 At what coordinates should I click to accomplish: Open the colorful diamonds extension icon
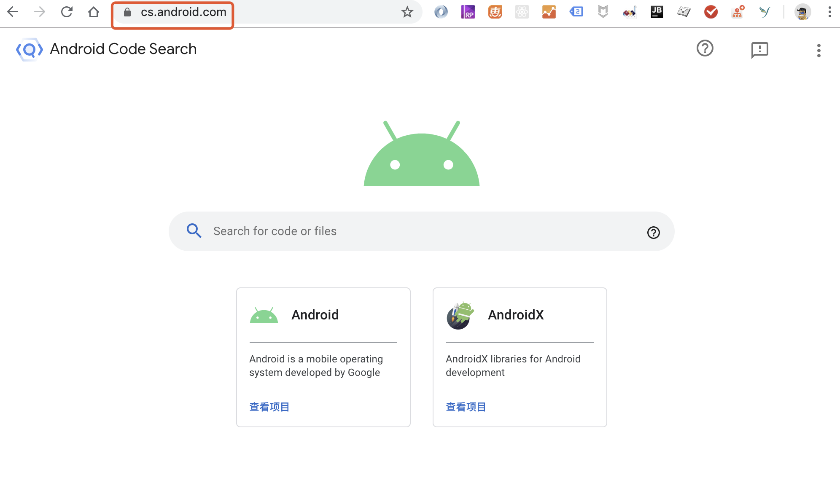630,12
